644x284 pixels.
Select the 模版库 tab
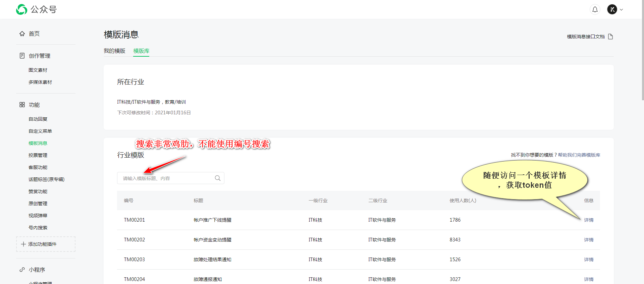point(141,51)
